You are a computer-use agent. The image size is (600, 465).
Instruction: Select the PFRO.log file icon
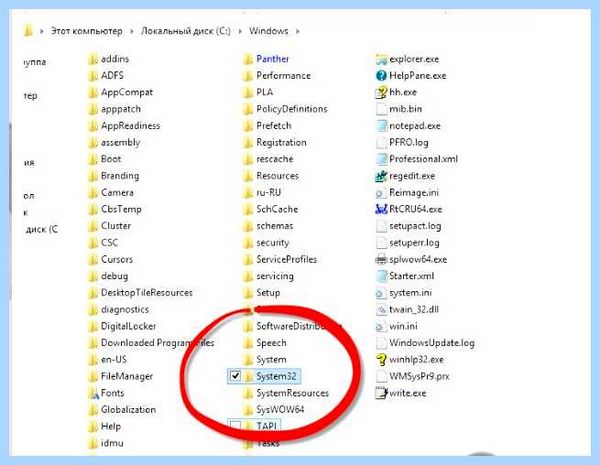[x=382, y=142]
